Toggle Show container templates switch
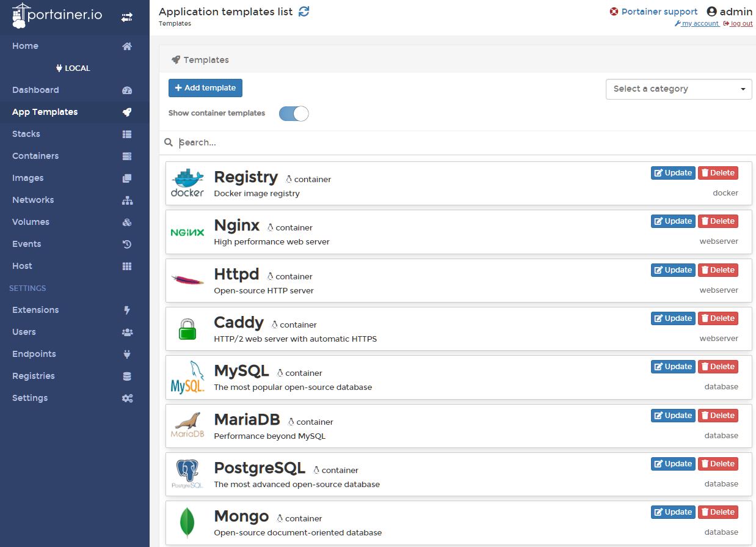This screenshot has width=756, height=547. 294,114
